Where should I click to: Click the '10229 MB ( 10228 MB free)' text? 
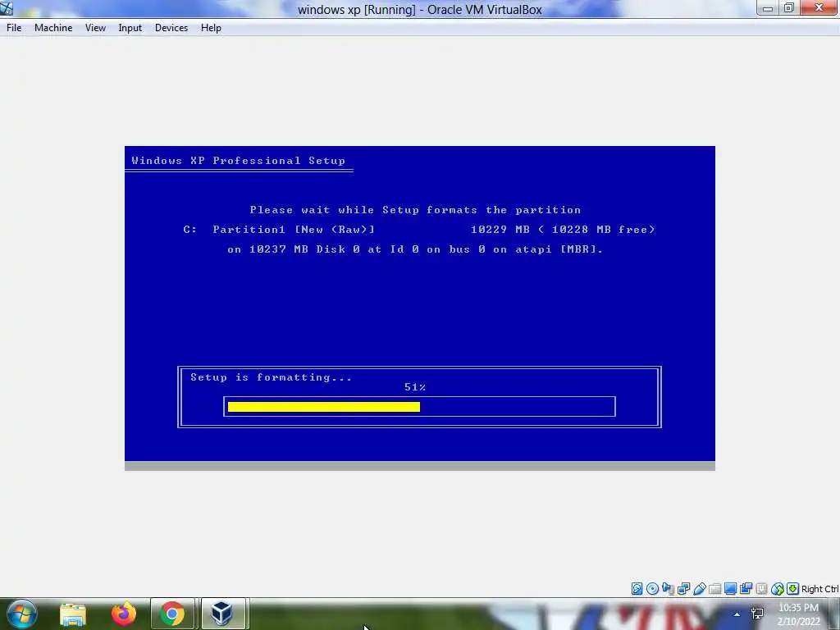[563, 230]
